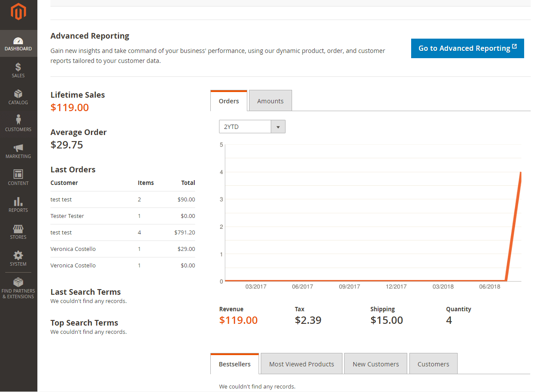Click Go to Advanced Reporting button
This screenshot has height=392, width=535.
coord(467,48)
